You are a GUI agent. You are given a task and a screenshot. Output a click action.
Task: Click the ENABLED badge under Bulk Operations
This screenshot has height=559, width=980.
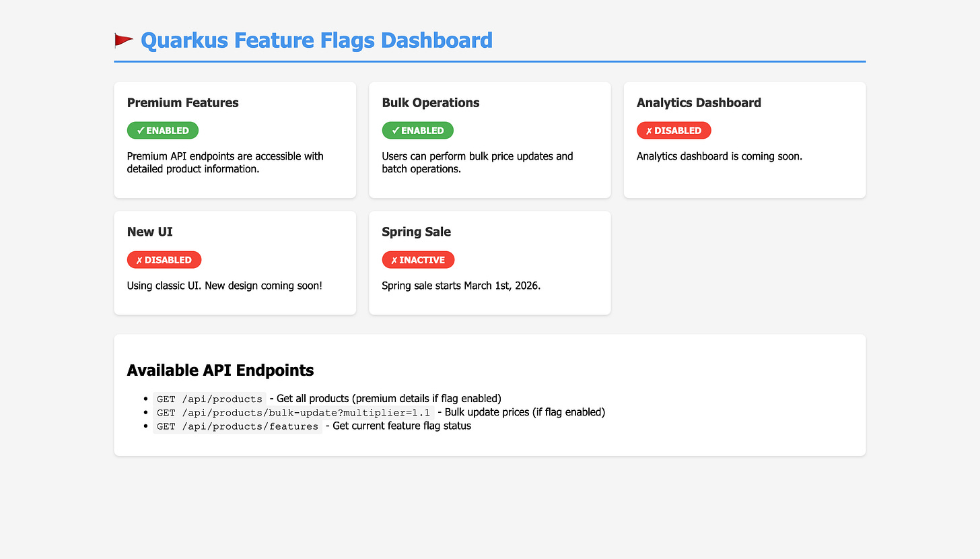click(418, 131)
